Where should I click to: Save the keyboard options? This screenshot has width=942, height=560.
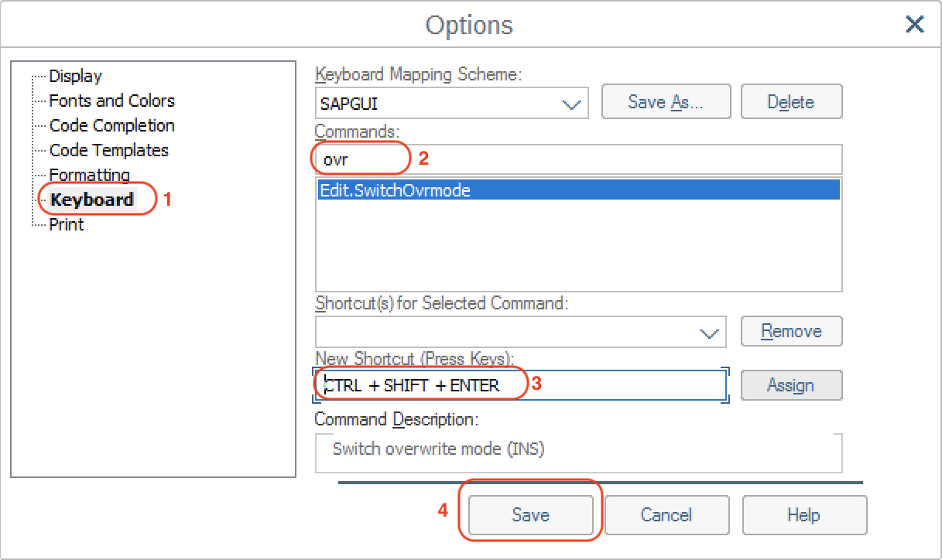(530, 515)
